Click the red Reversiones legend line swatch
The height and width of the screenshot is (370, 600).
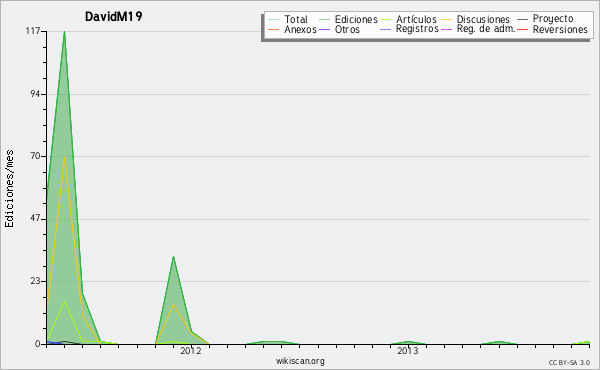click(x=523, y=29)
